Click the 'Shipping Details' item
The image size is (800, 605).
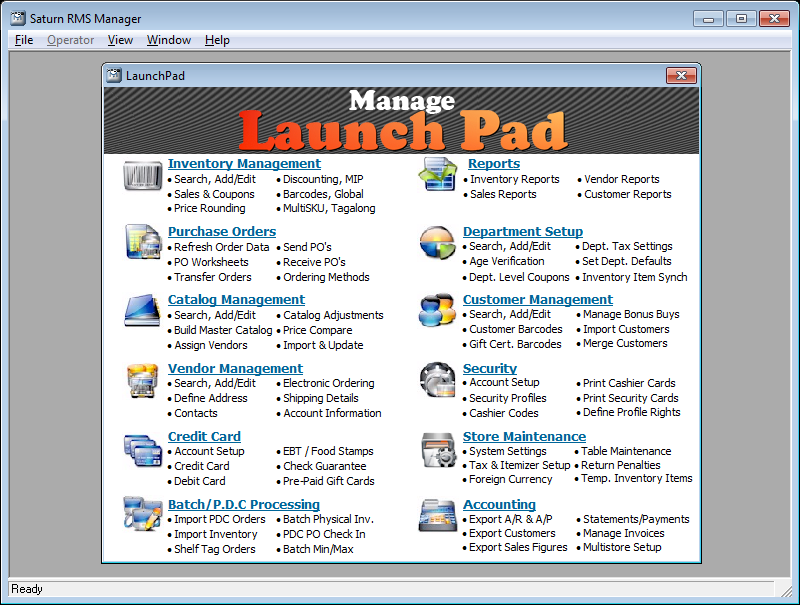[320, 398]
